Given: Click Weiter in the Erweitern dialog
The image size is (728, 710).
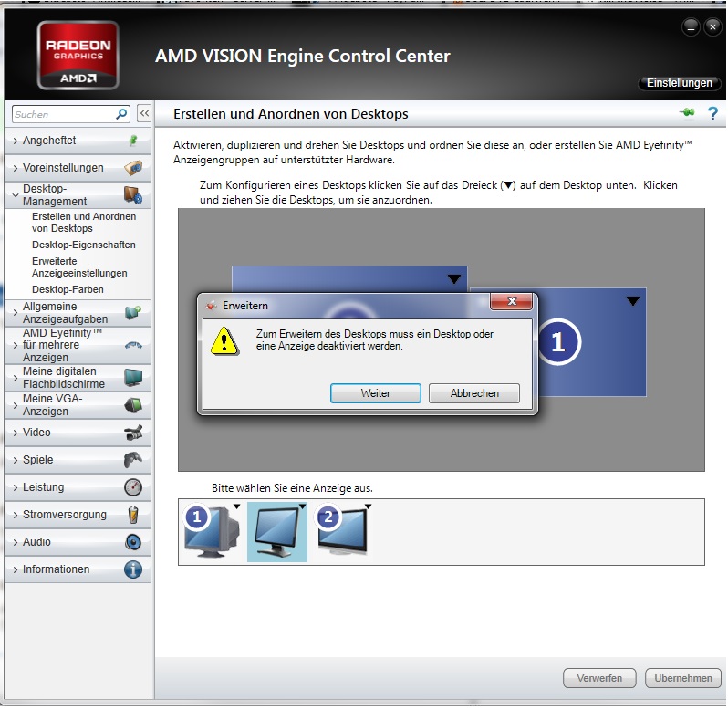Looking at the screenshot, I should [x=376, y=393].
